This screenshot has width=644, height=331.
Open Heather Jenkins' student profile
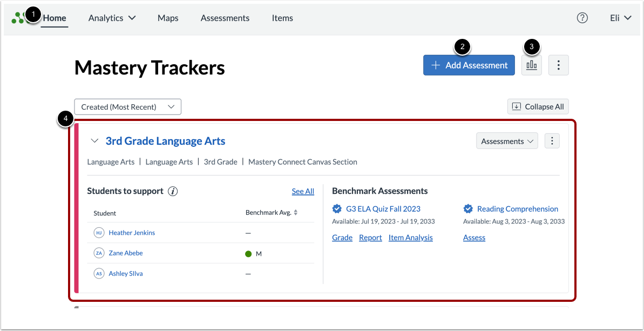[x=131, y=233]
